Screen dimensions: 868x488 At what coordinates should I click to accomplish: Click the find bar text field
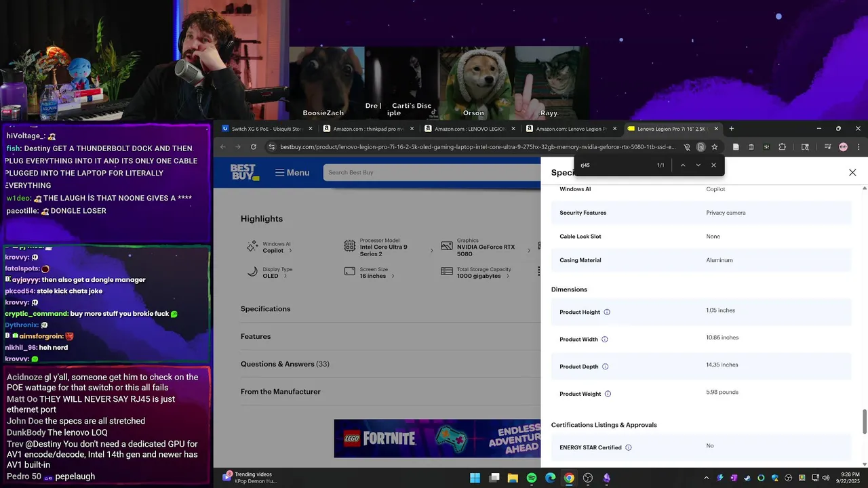[614, 165]
